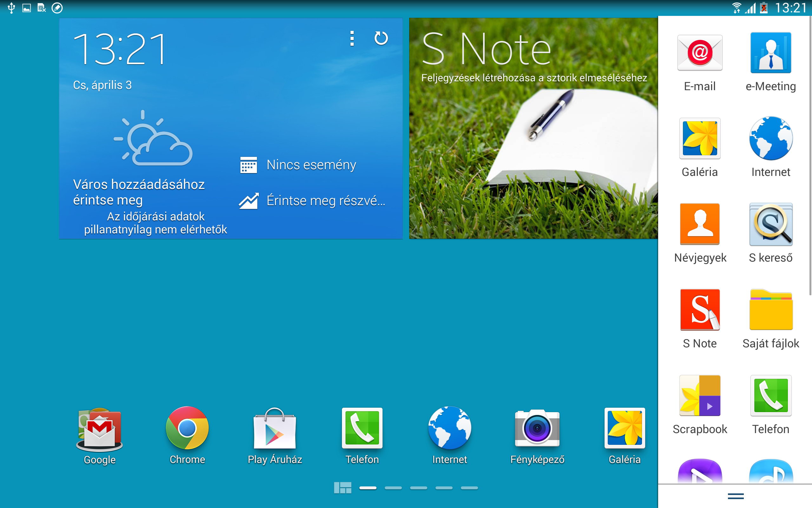This screenshot has width=812, height=508.
Task: Tap the screenshot image notification icon
Action: (x=27, y=8)
